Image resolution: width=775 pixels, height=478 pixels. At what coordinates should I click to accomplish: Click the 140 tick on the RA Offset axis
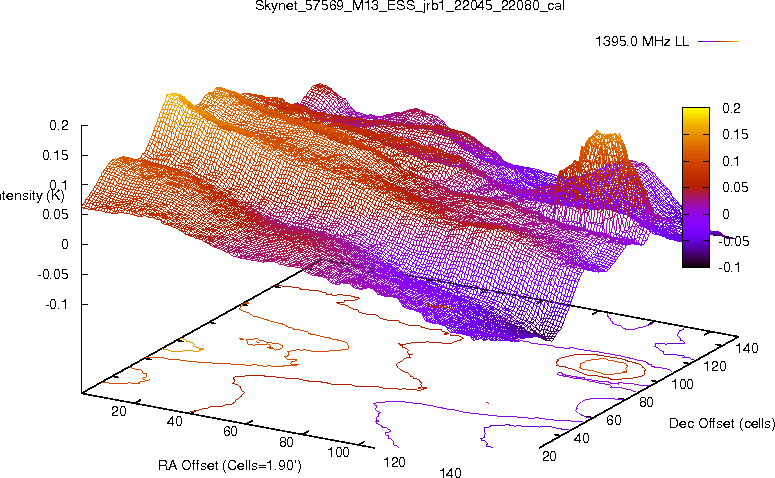click(x=450, y=473)
